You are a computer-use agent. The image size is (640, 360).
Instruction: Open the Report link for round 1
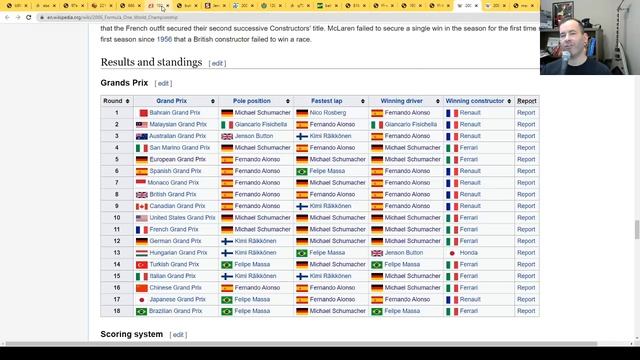[526, 113]
